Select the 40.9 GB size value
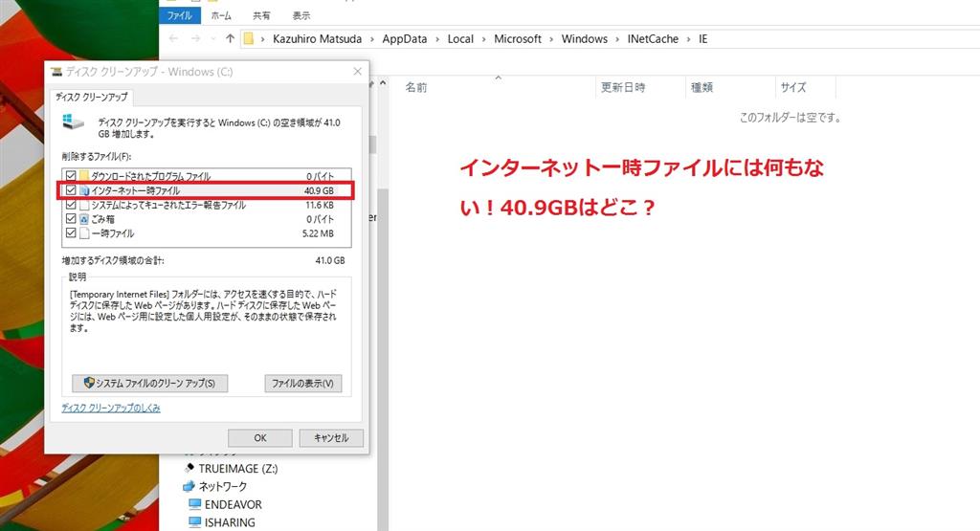Viewport: 980px width, 531px height. click(x=319, y=190)
